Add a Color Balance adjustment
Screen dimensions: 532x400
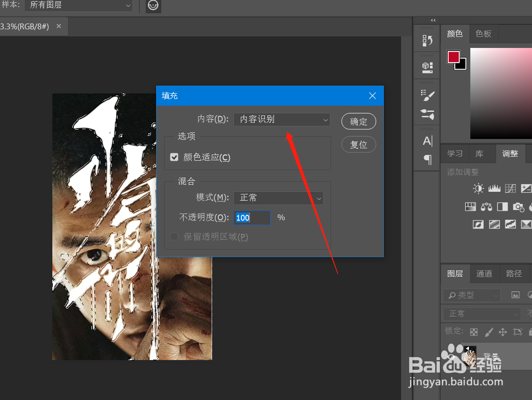click(486, 206)
